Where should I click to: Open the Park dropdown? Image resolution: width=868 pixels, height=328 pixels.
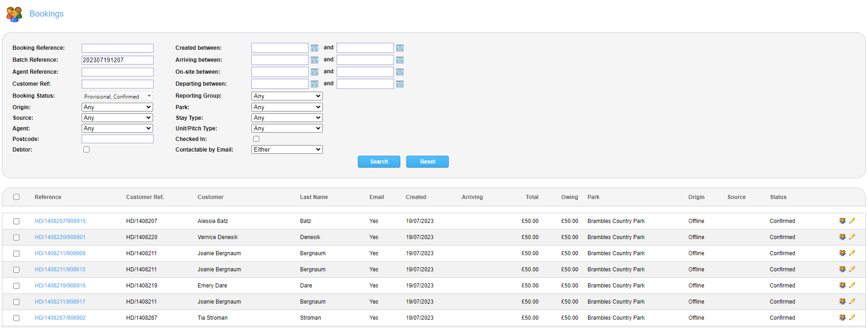(286, 107)
